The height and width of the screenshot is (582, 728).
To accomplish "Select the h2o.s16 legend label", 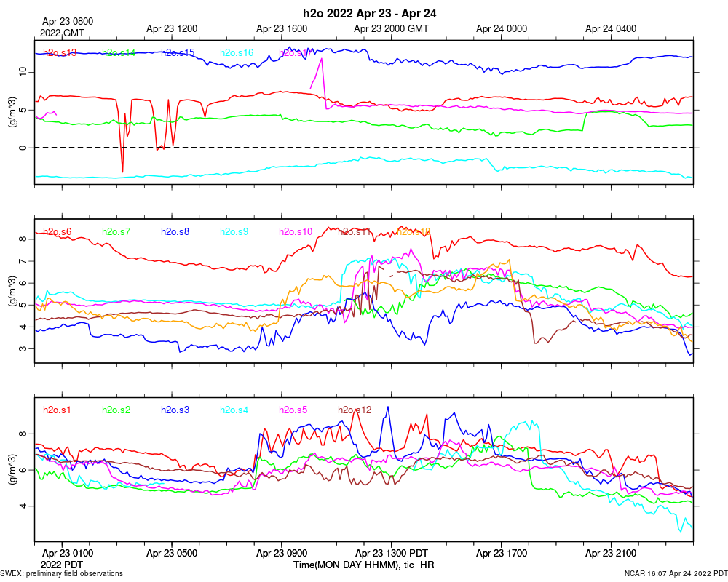I will coord(237,53).
